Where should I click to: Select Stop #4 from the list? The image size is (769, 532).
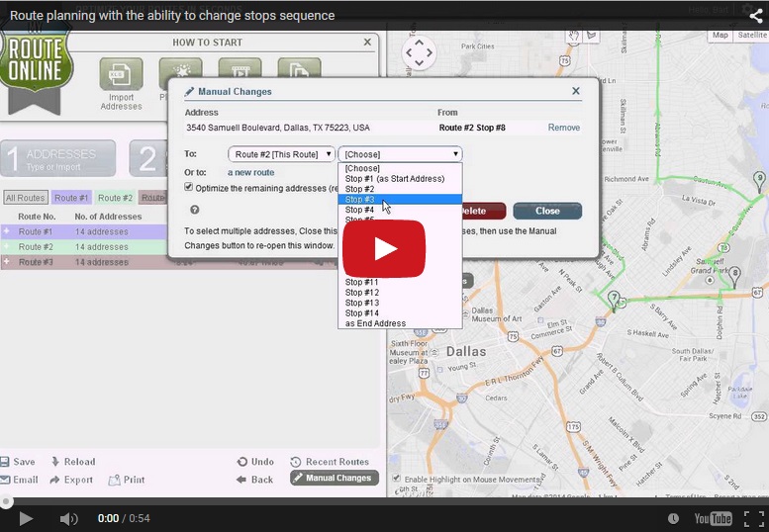tap(400, 210)
